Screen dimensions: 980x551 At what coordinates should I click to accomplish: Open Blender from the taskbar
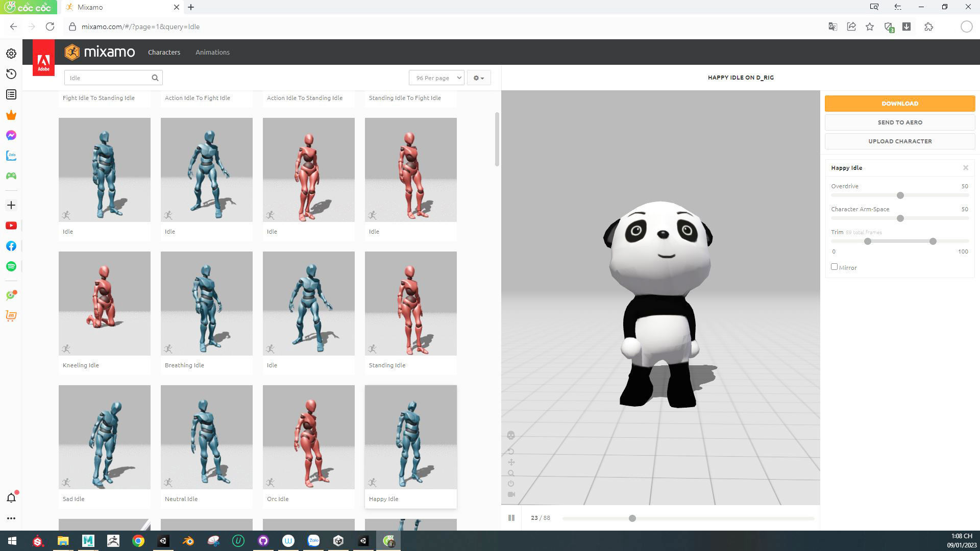(188, 541)
